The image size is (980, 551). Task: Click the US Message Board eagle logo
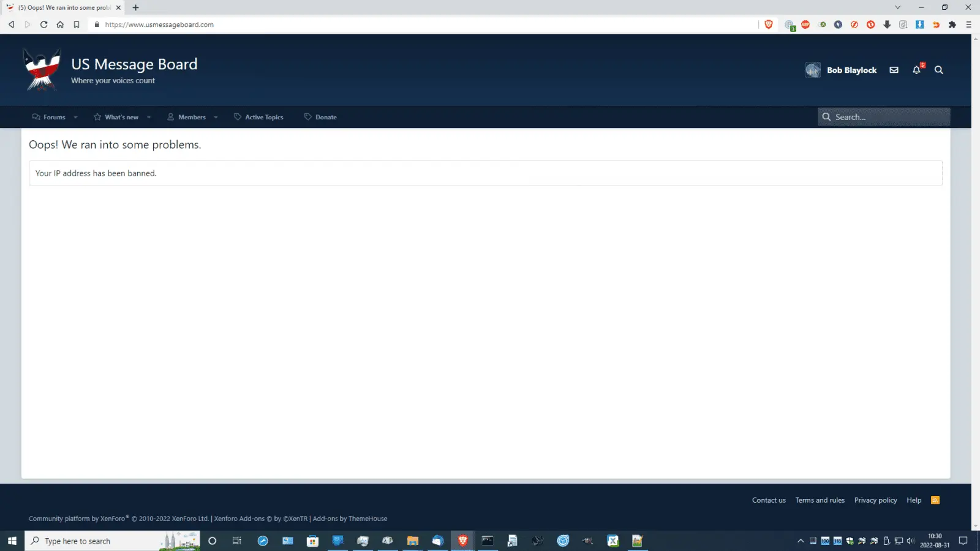(42, 69)
